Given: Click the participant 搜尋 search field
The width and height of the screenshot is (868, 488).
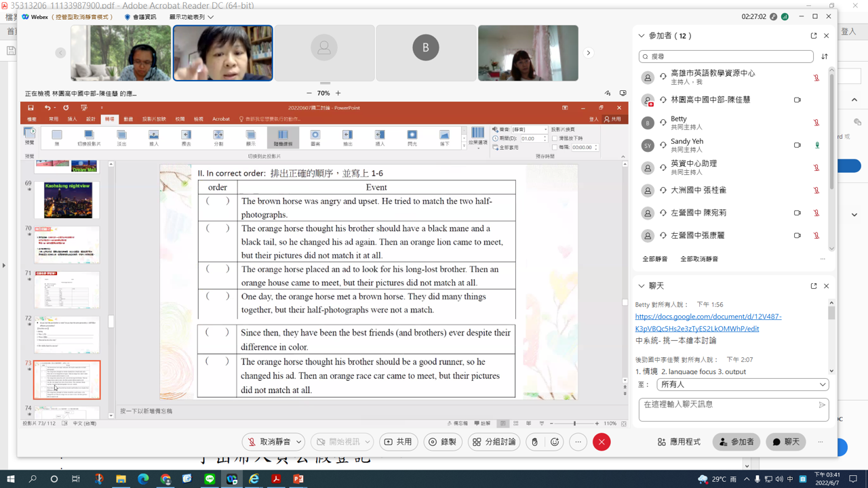Looking at the screenshot, I should coord(726,57).
